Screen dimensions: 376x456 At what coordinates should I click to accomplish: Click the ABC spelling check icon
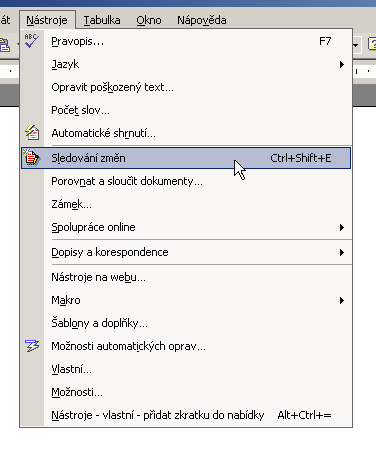tap(32, 41)
